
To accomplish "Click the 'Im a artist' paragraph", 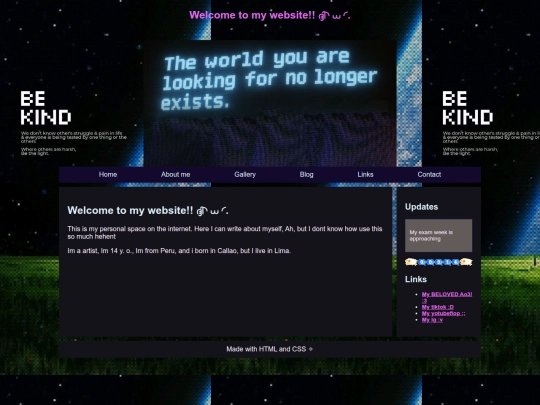I will 179,251.
